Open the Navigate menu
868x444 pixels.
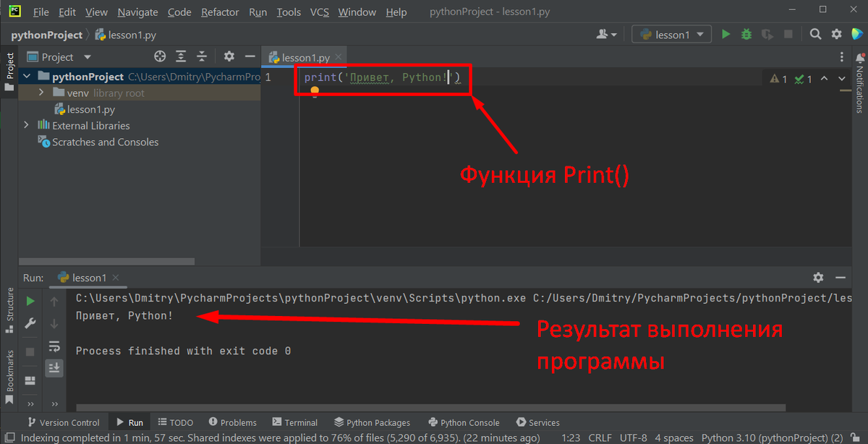point(137,12)
